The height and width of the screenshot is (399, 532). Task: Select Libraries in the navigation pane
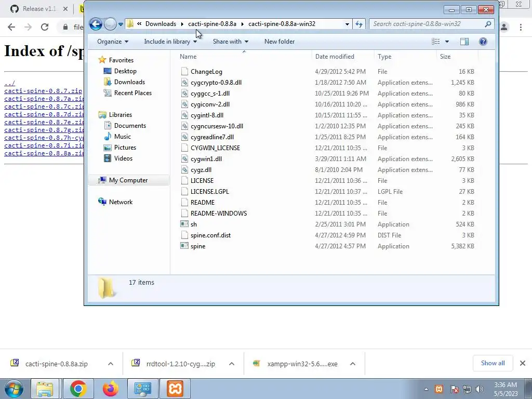click(x=120, y=115)
